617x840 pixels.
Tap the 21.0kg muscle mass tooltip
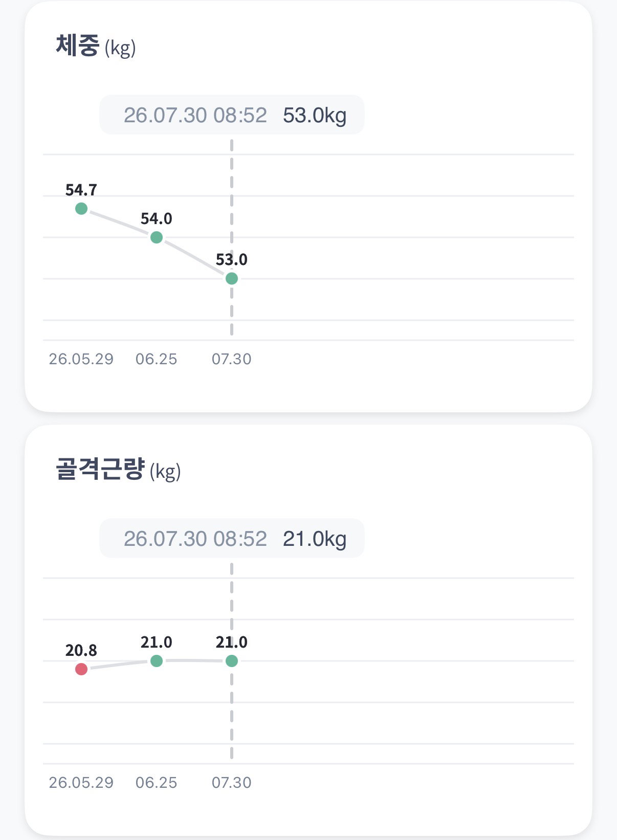pyautogui.click(x=232, y=539)
